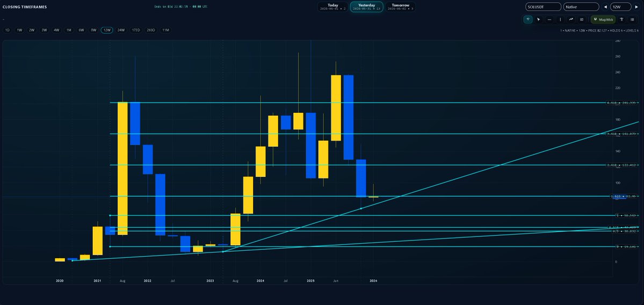Step to the next timeframe arrow
This screenshot has height=305, width=644.
pos(636,6)
